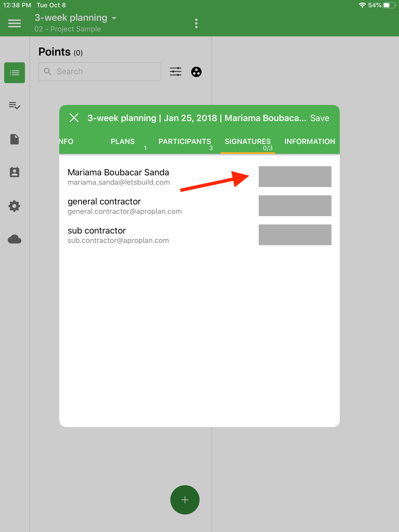Open the general contractor signature box
Image resolution: width=399 pixels, height=532 pixels.
295,206
